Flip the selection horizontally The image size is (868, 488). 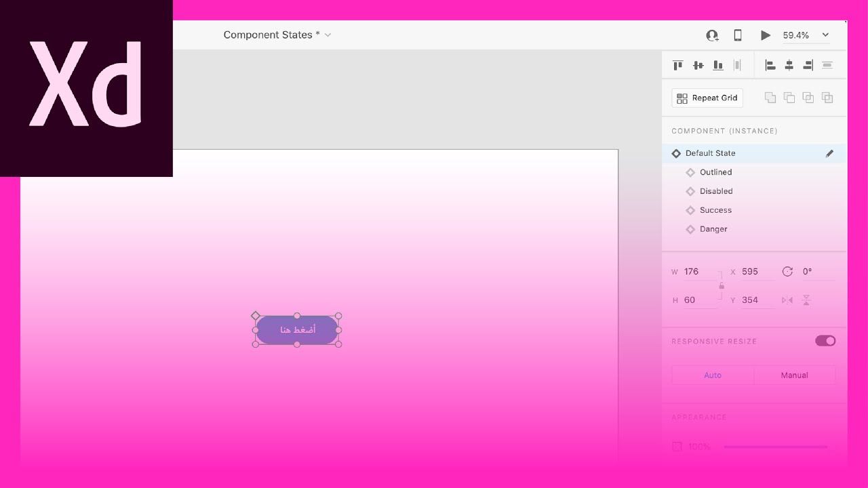pos(787,300)
